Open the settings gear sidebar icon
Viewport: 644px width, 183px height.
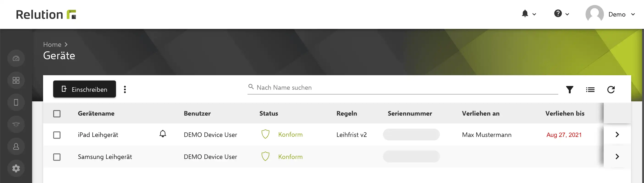tap(16, 168)
